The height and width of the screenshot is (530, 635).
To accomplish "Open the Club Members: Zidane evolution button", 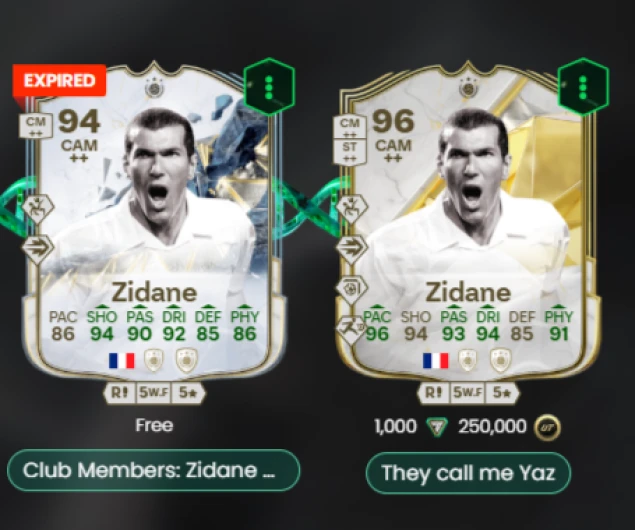I will 153,470.
